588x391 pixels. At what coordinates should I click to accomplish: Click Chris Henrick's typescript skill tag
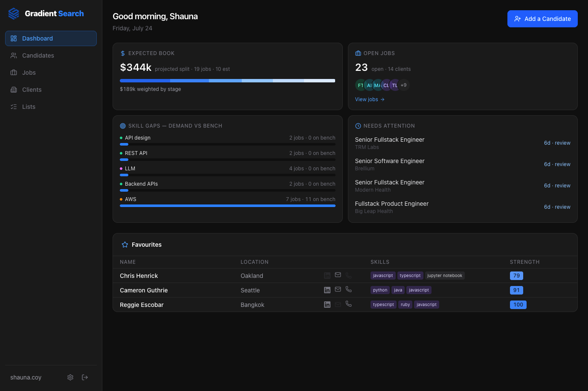tap(410, 276)
